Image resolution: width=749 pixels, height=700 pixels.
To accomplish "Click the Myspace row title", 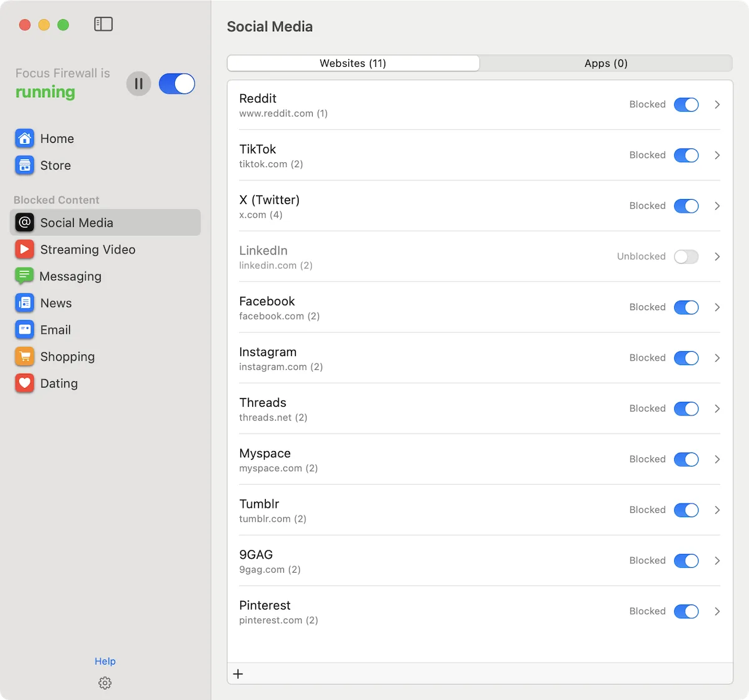I will point(265,454).
